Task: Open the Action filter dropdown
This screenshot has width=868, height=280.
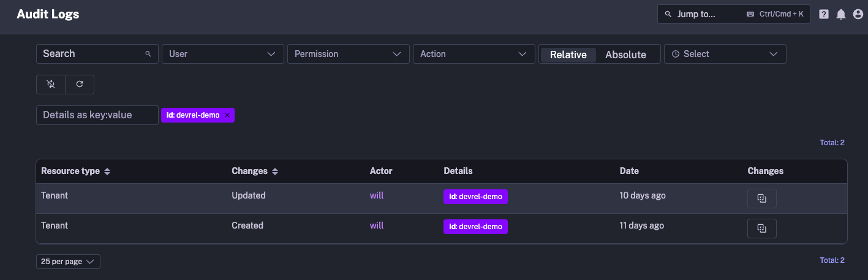Action: coord(474,54)
